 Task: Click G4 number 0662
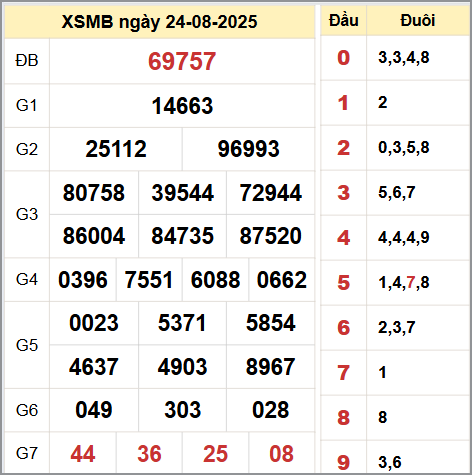282,280
